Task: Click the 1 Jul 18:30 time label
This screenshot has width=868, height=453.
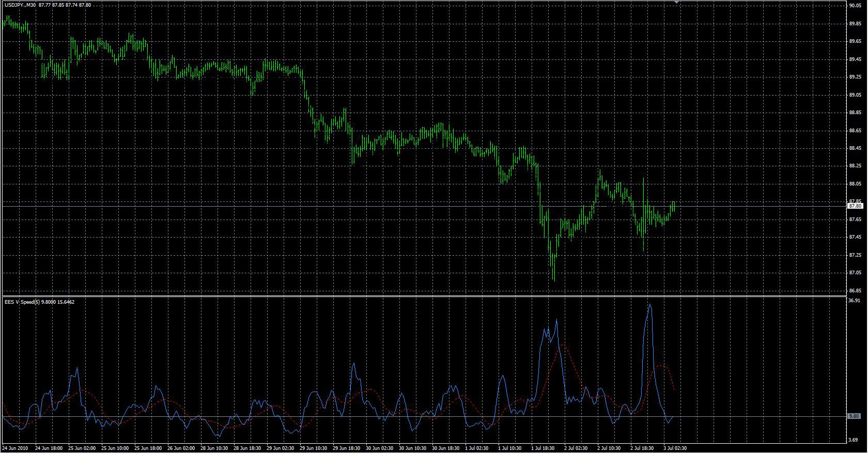Action: point(544,448)
